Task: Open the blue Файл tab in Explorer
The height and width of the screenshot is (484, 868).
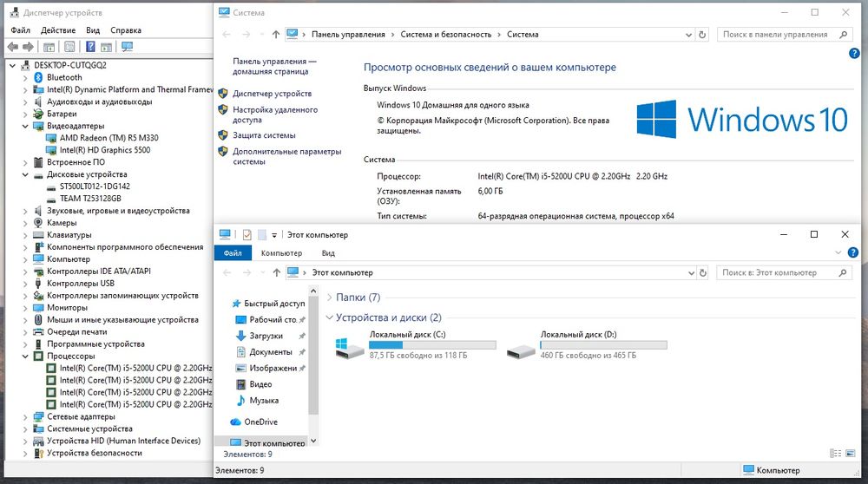Action: coord(233,252)
